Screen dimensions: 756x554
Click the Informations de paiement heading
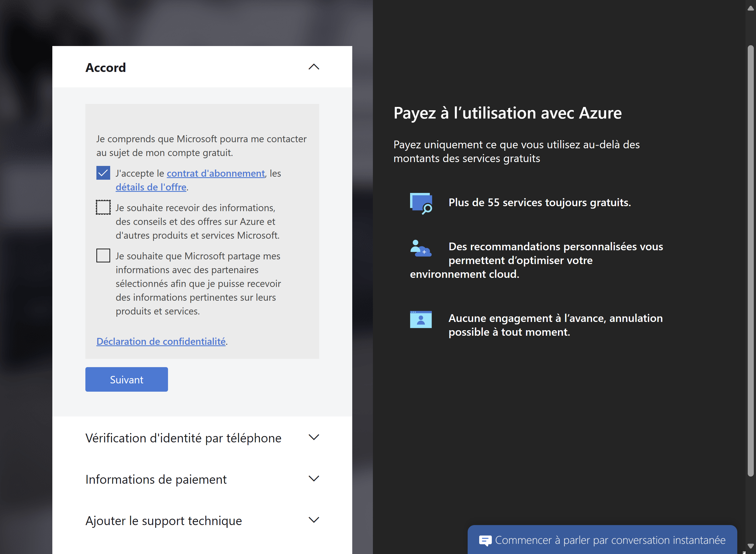tap(156, 480)
